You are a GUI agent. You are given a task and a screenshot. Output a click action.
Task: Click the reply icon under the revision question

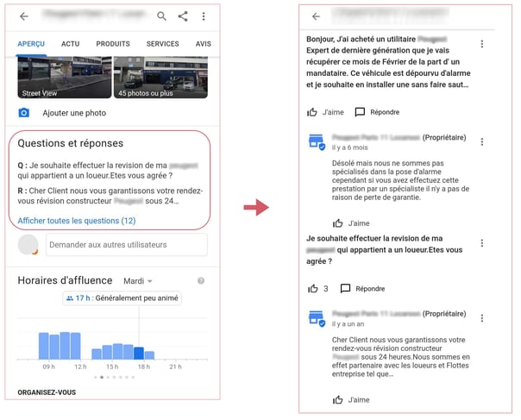[345, 288]
